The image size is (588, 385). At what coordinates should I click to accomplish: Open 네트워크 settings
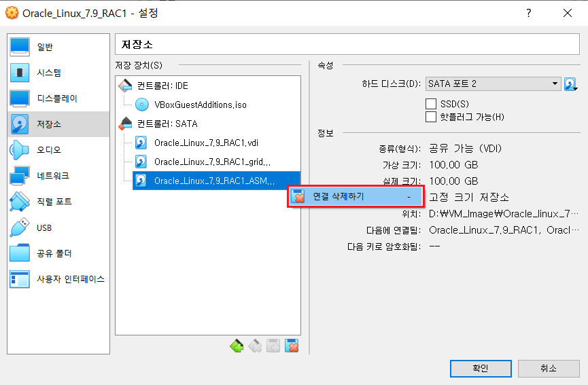[58, 176]
